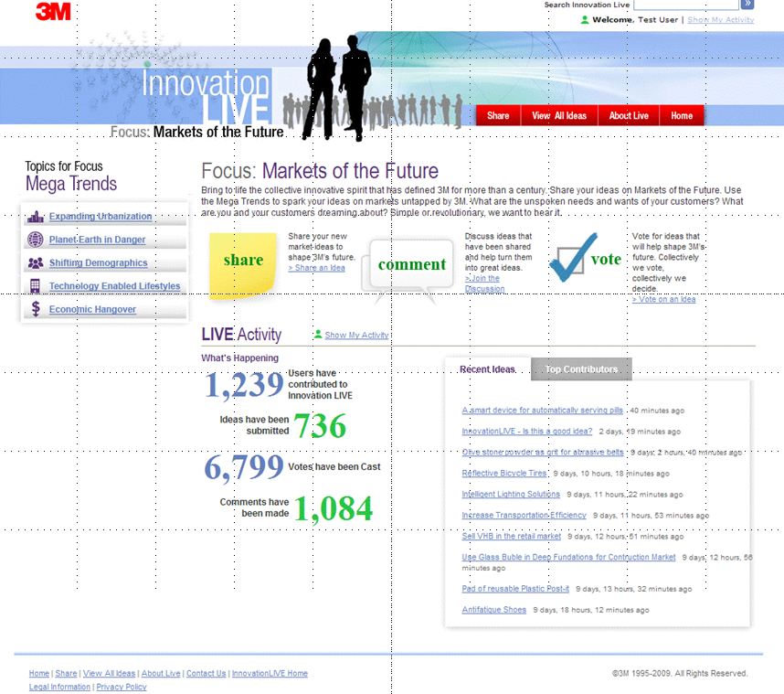784x694 pixels.
Task: Follow the Join the Discussion link
Action: 484,283
